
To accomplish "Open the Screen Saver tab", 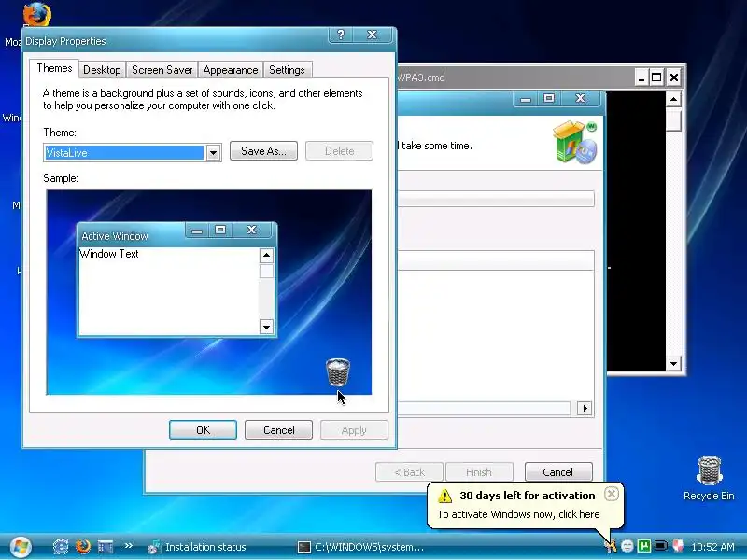I will point(162,70).
